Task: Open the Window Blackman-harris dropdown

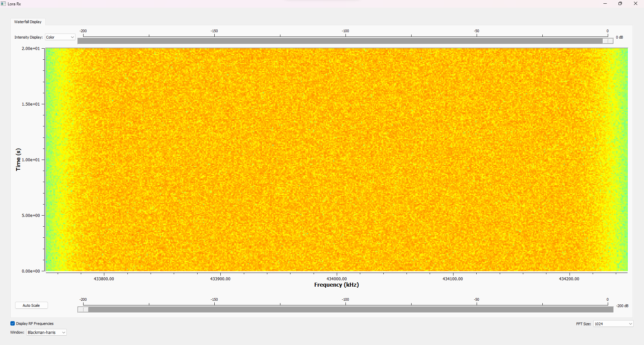Action: click(x=46, y=333)
